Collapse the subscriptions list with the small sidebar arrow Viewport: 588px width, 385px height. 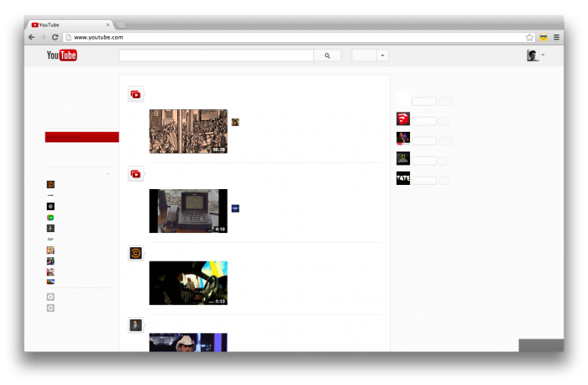(x=108, y=174)
